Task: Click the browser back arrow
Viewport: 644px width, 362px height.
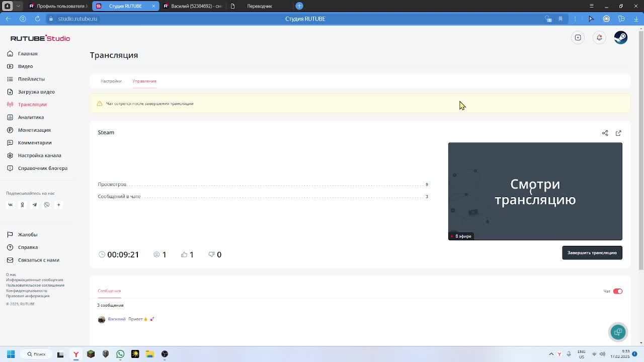Action: (x=8, y=19)
